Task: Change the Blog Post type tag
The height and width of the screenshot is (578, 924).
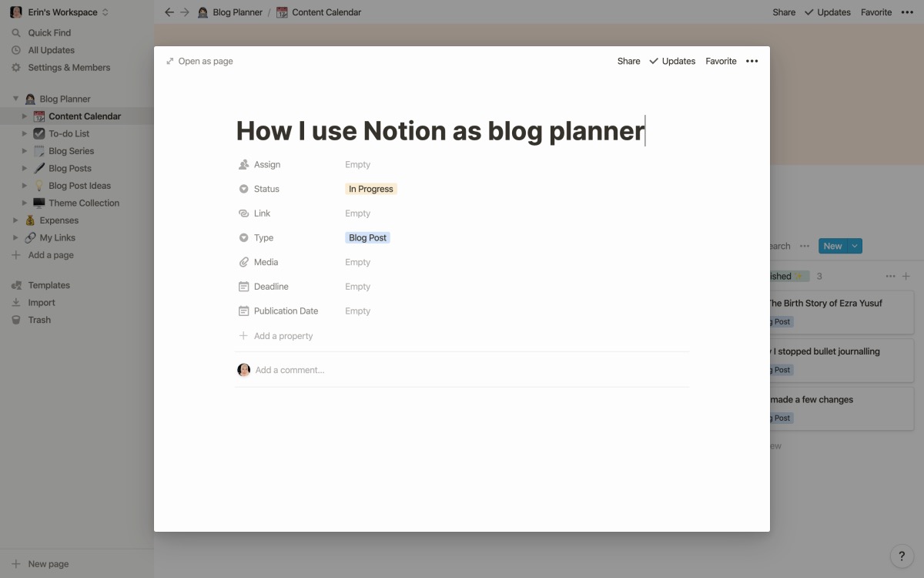Action: (x=368, y=238)
